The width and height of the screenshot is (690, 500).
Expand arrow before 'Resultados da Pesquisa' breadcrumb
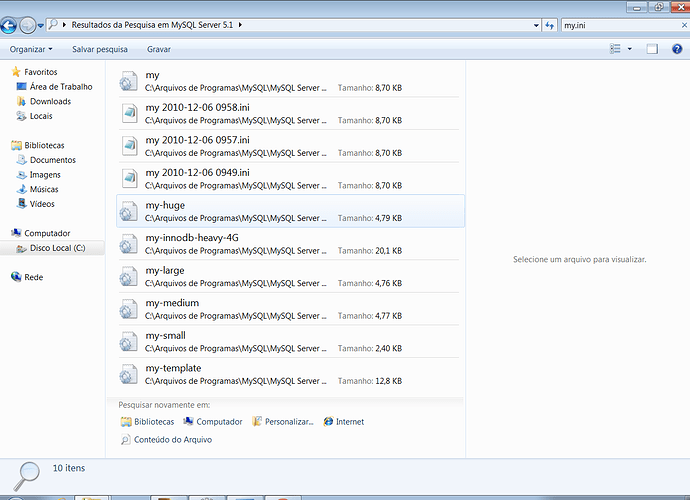(x=64, y=25)
